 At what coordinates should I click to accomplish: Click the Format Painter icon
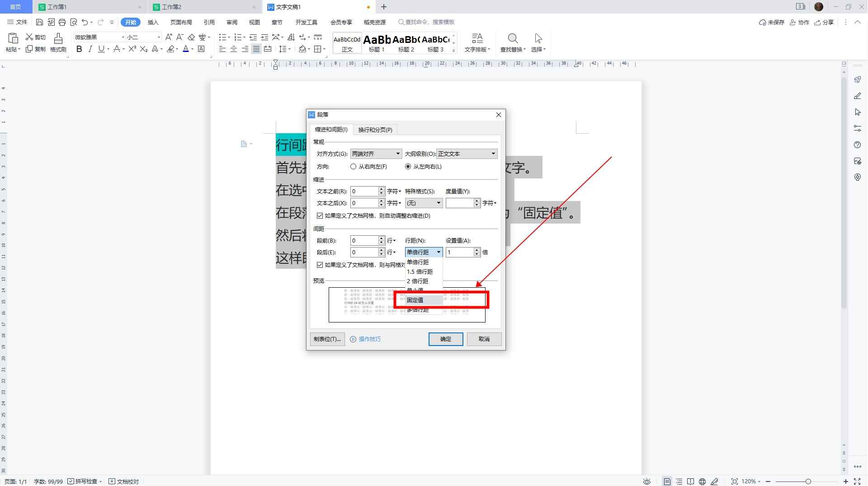(x=58, y=42)
